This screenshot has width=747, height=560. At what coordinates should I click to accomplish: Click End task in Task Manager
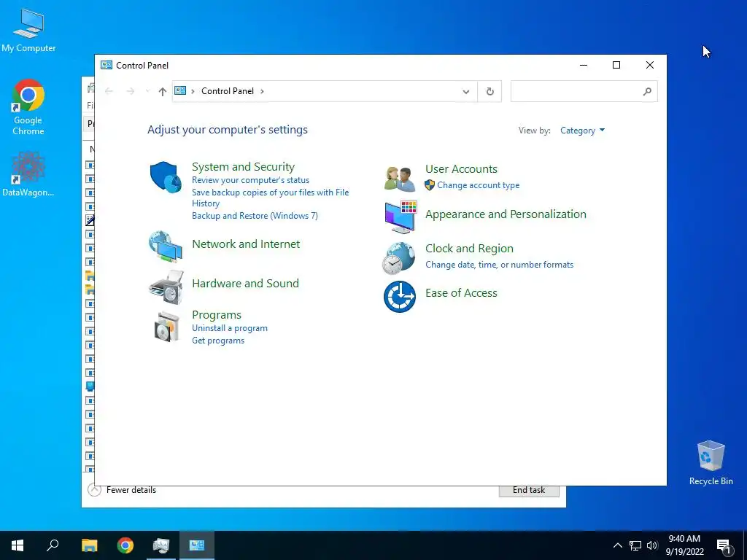pos(529,491)
